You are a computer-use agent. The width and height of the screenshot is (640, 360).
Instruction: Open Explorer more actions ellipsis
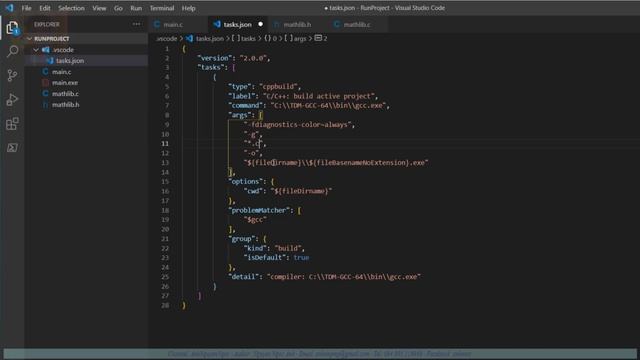point(136,24)
